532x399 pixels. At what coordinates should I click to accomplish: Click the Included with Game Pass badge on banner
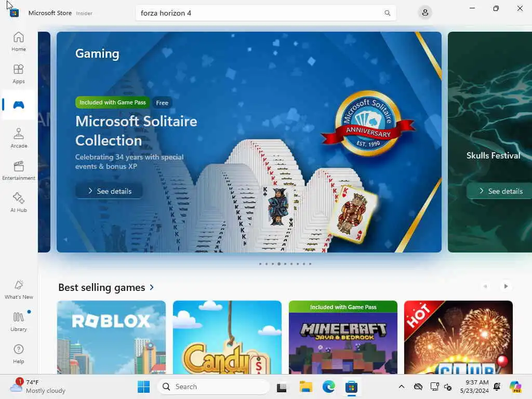coord(112,102)
